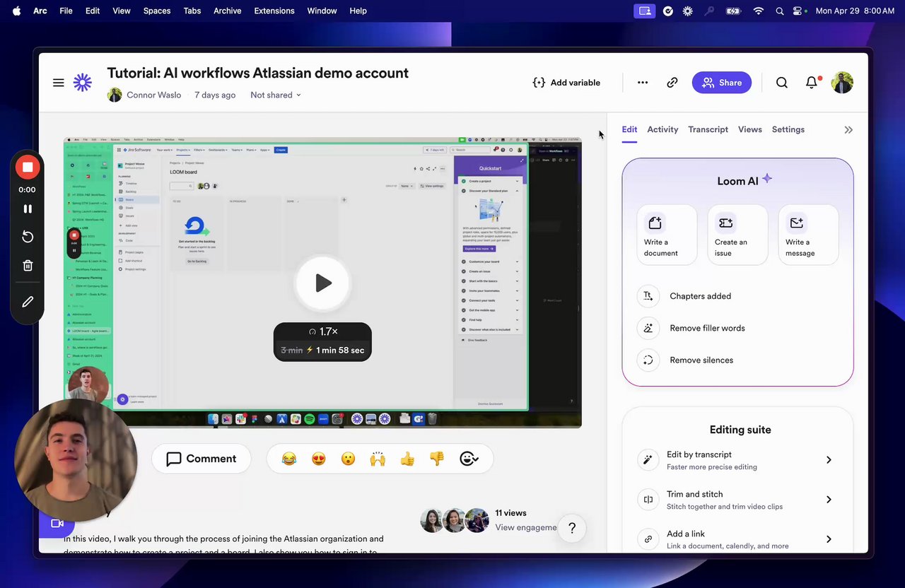This screenshot has width=905, height=588.
Task: Click the webcam bubble of presenter
Action: point(76,460)
